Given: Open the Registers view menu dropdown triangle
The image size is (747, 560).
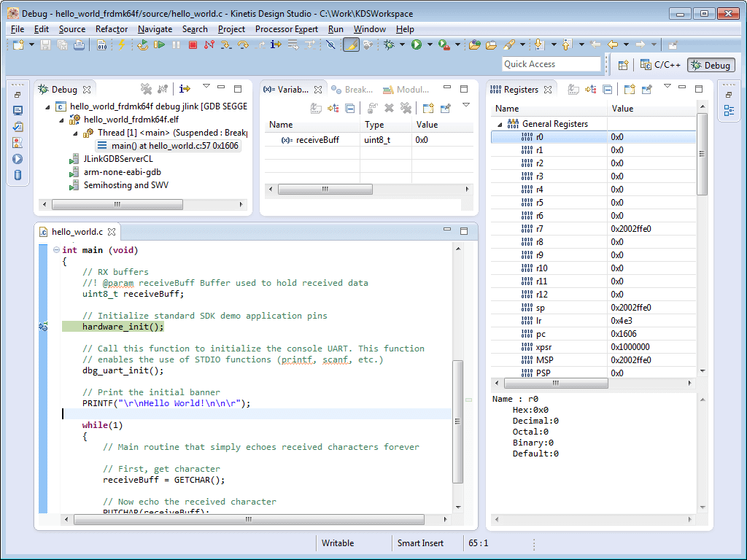Looking at the screenshot, I should click(x=667, y=87).
